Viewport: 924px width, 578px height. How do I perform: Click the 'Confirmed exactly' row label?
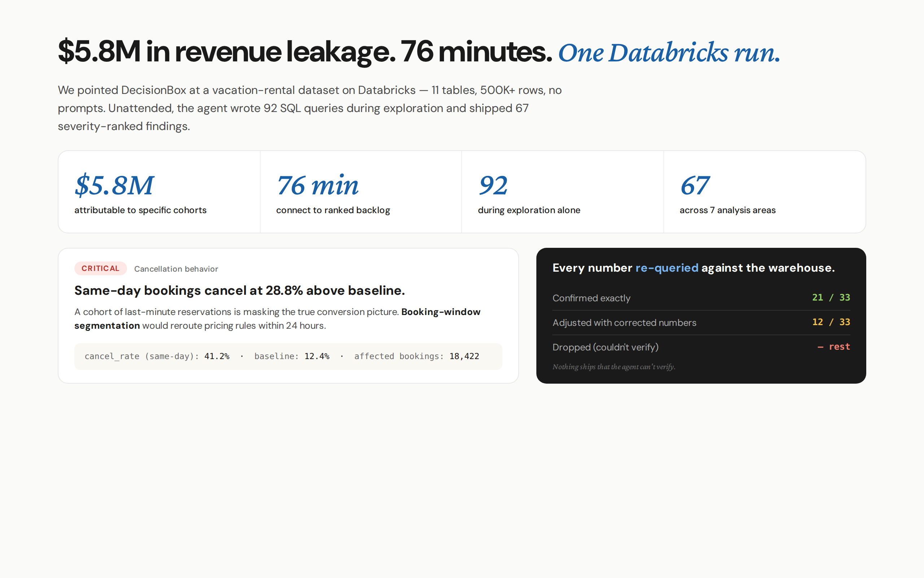[591, 298]
